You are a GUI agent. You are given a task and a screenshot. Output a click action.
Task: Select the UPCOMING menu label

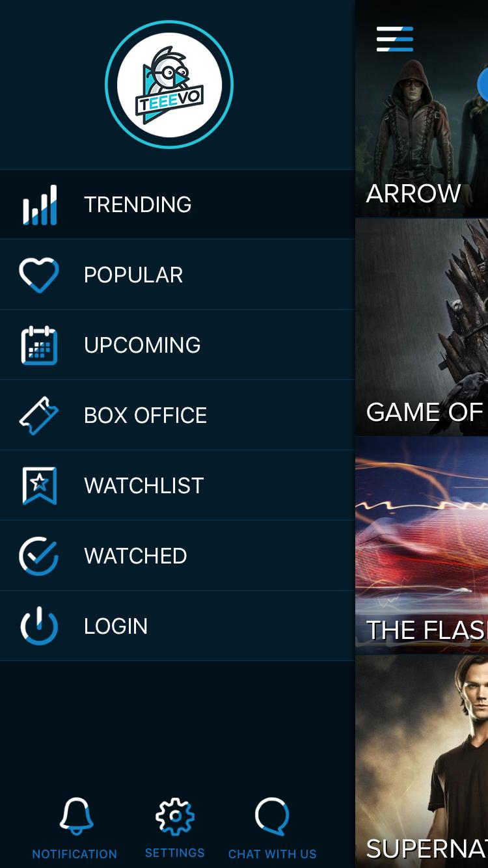[x=142, y=346]
